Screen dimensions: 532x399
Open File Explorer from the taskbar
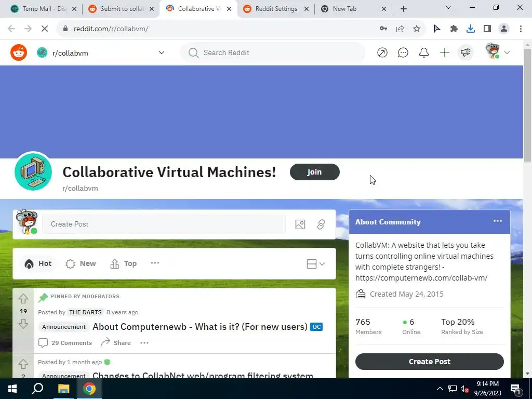click(x=63, y=389)
